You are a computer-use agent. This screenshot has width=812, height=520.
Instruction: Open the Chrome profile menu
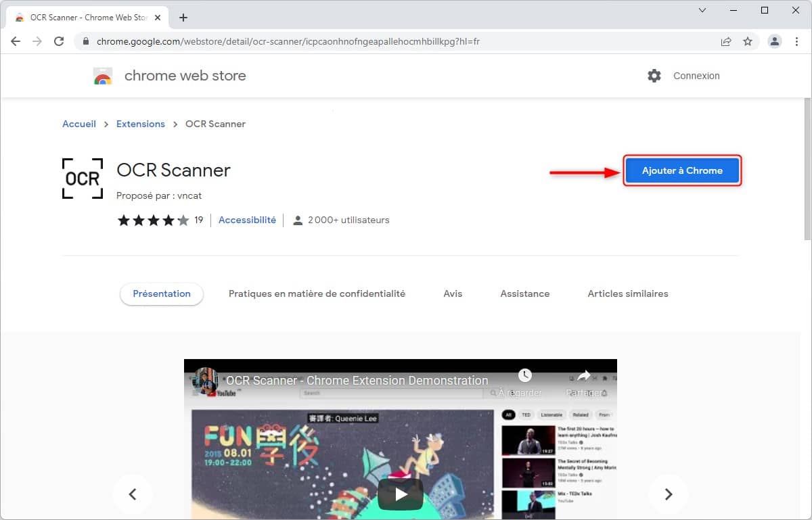point(775,41)
